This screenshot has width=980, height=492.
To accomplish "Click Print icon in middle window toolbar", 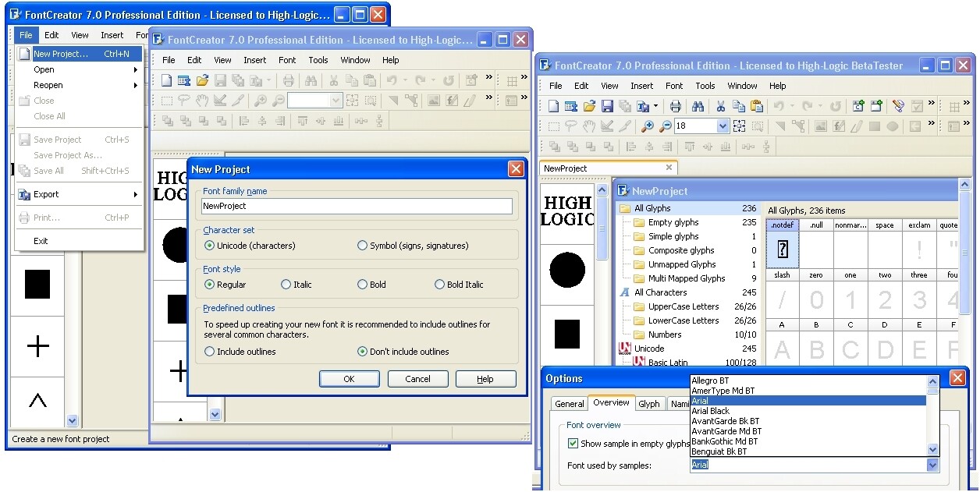I will point(289,80).
